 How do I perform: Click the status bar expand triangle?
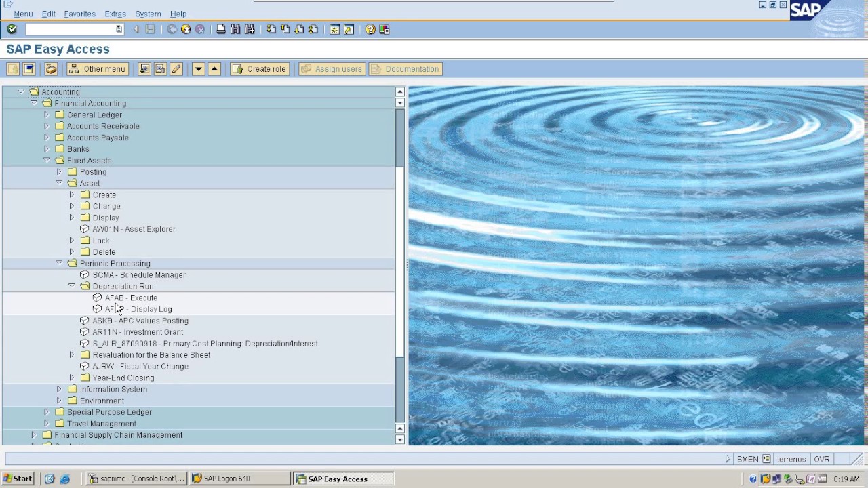click(728, 459)
